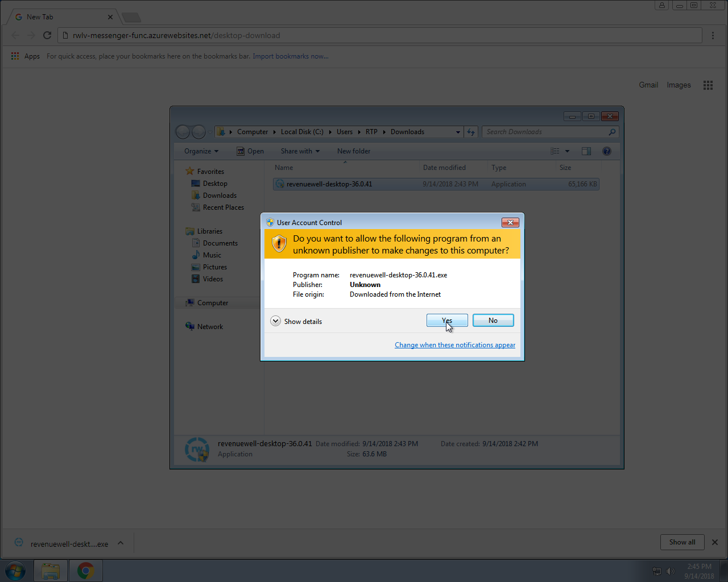Select Computer in the navigation pane
This screenshot has width=728, height=582.
click(213, 303)
